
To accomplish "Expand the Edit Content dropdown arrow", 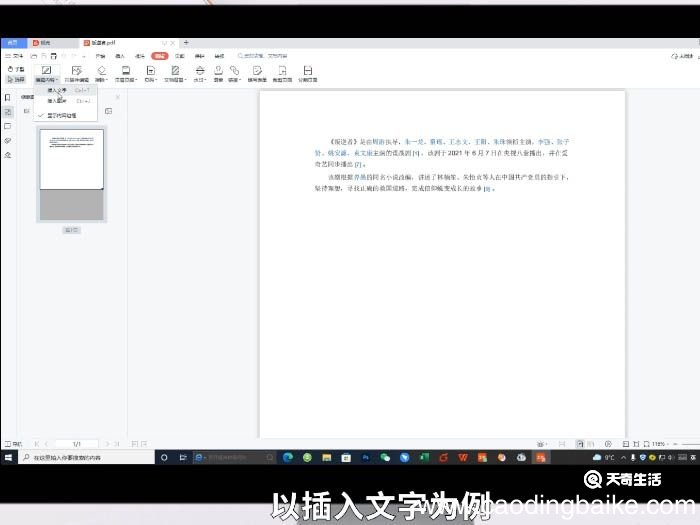I will [x=57, y=80].
